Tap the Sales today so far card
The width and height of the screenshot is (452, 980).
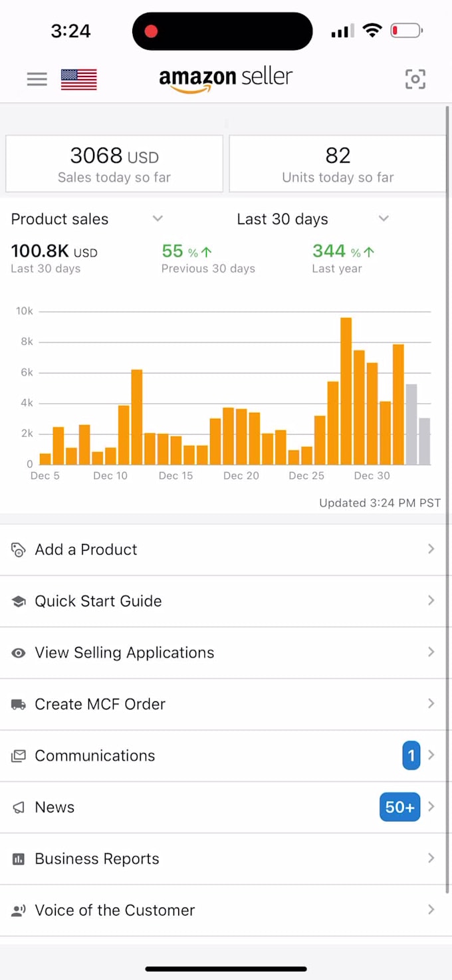click(114, 164)
